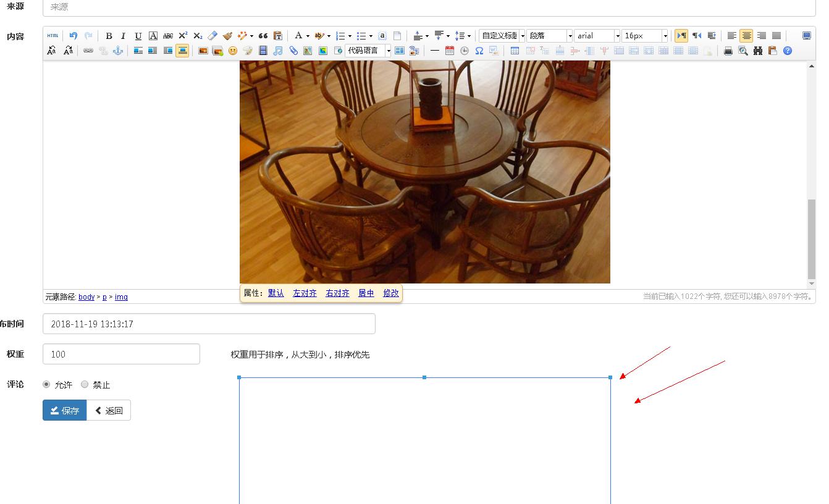Click the 返回 back button
This screenshot has width=829, height=504.
[109, 411]
